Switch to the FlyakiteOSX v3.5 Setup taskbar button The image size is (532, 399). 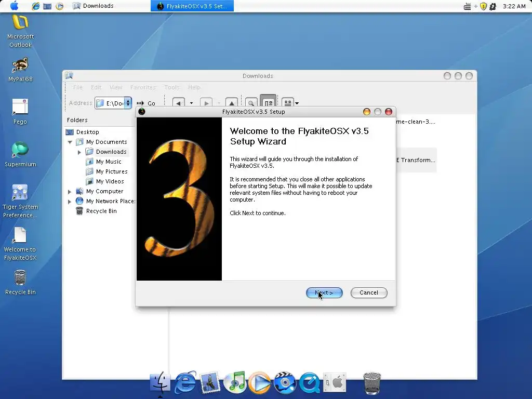tap(192, 6)
